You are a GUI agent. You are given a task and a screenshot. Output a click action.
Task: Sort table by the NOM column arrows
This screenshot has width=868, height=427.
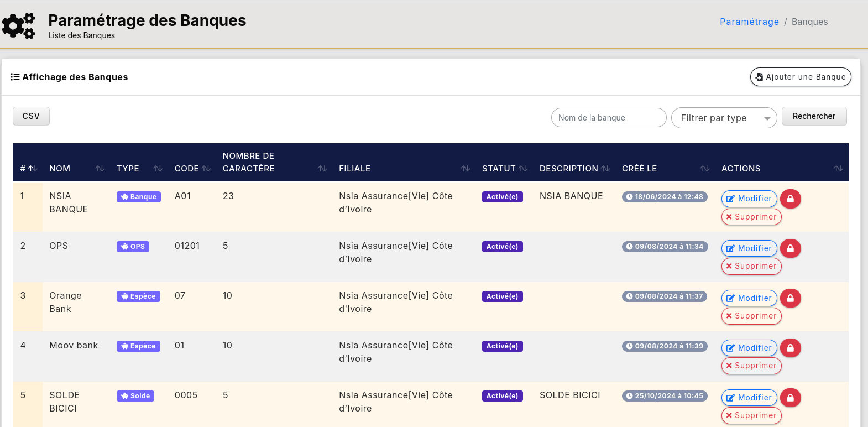(100, 169)
